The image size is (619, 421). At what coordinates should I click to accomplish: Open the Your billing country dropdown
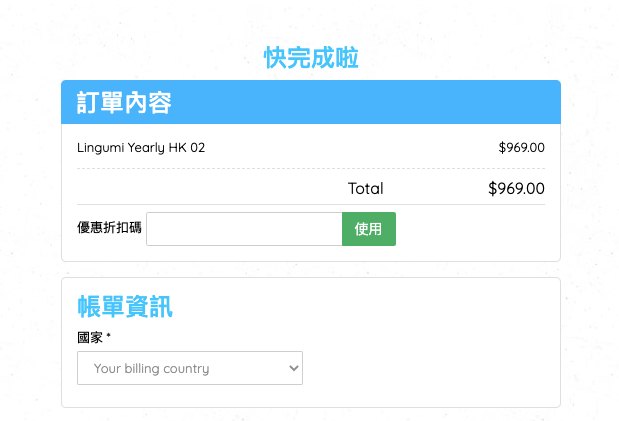pyautogui.click(x=190, y=368)
